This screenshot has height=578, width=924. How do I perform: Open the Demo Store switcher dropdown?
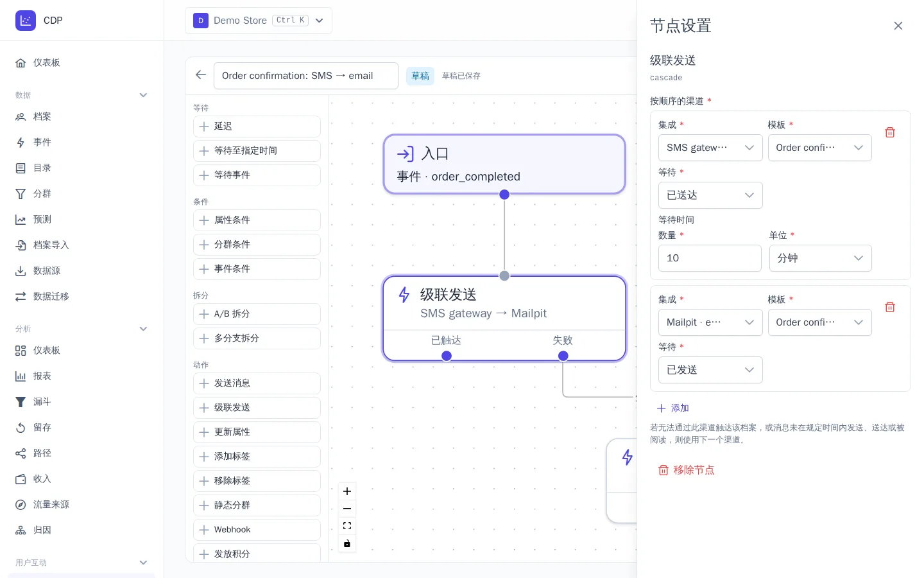pyautogui.click(x=259, y=21)
